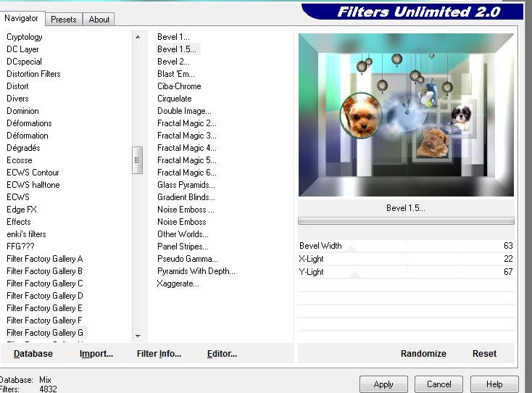This screenshot has width=532, height=393.
Task: Reset the filter parameters
Action: coord(484,354)
